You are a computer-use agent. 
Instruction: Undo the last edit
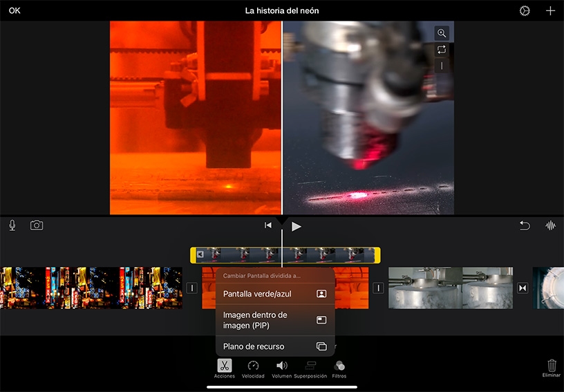click(x=525, y=225)
